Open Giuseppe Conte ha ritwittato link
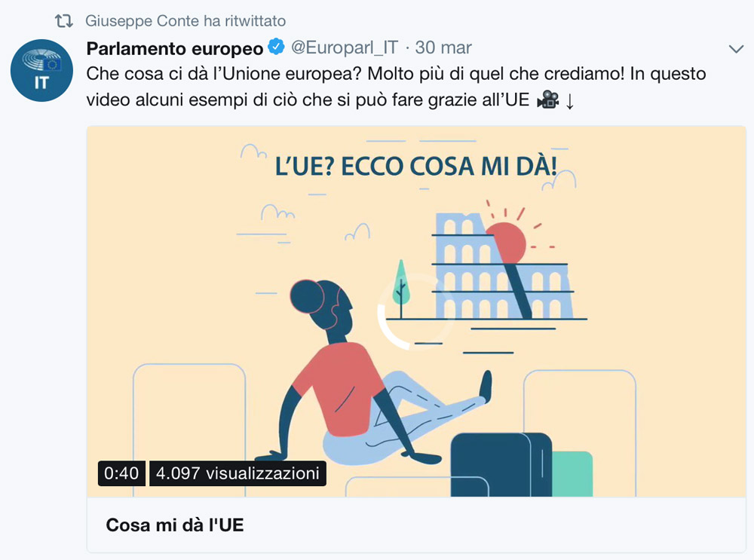The width and height of the screenshot is (754, 560). point(185,20)
